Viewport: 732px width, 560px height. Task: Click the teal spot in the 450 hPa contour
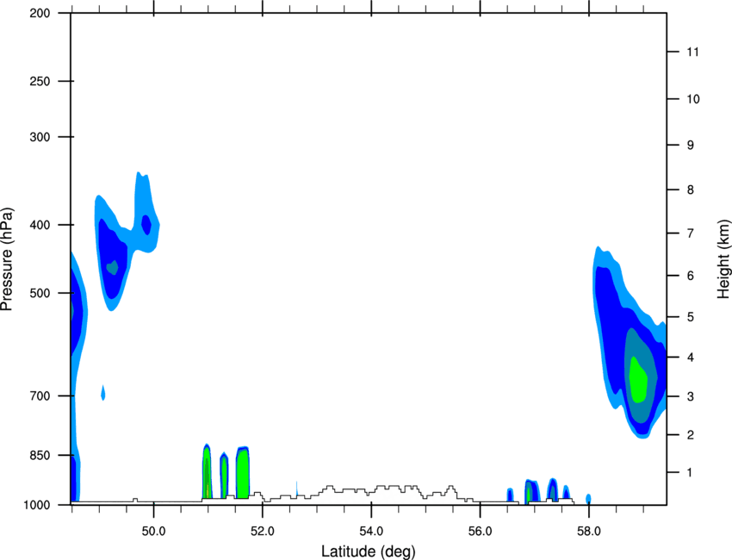click(x=112, y=268)
